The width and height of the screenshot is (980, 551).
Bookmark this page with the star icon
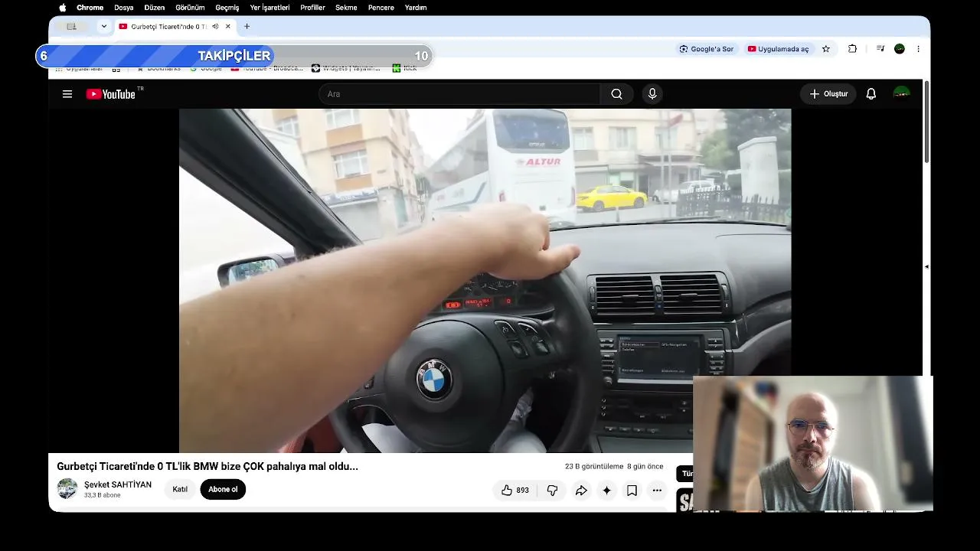[826, 49]
